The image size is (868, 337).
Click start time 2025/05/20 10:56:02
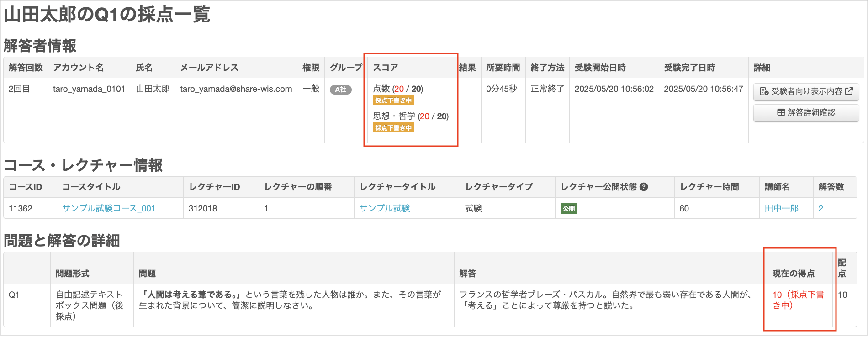point(614,89)
